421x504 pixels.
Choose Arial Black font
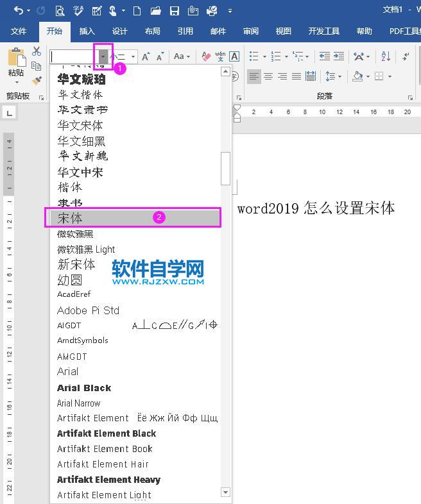click(x=135, y=388)
